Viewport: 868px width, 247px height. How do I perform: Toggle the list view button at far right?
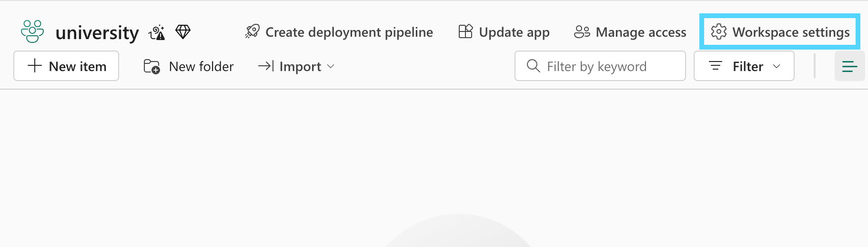(849, 66)
